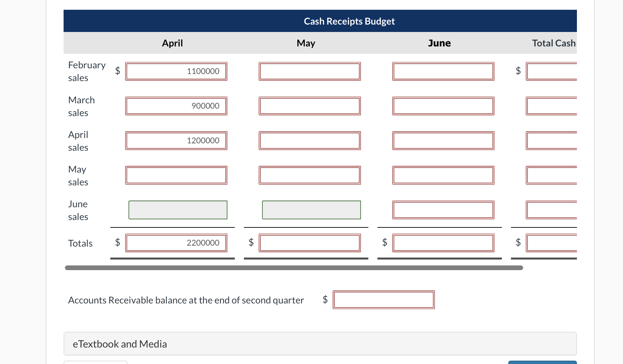Screen dimensions: 623x364
Task: Focus the May sales Total Cash field
Action: [x=552, y=175]
